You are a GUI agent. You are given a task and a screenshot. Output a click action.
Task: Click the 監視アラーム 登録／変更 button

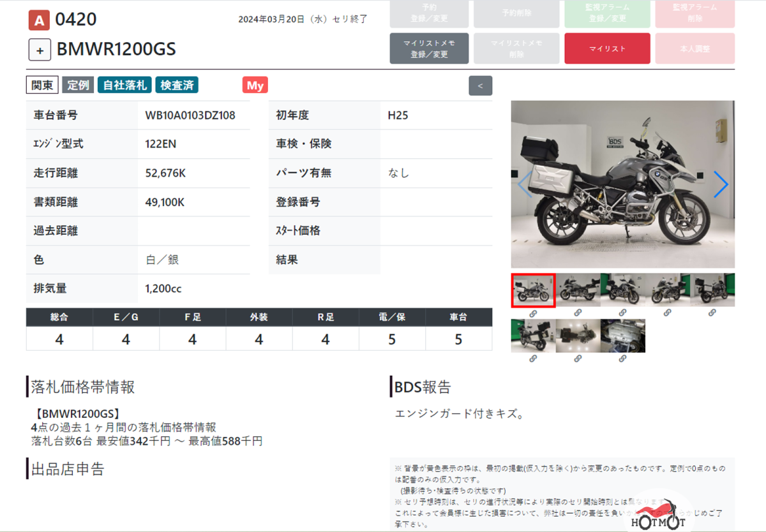(607, 13)
